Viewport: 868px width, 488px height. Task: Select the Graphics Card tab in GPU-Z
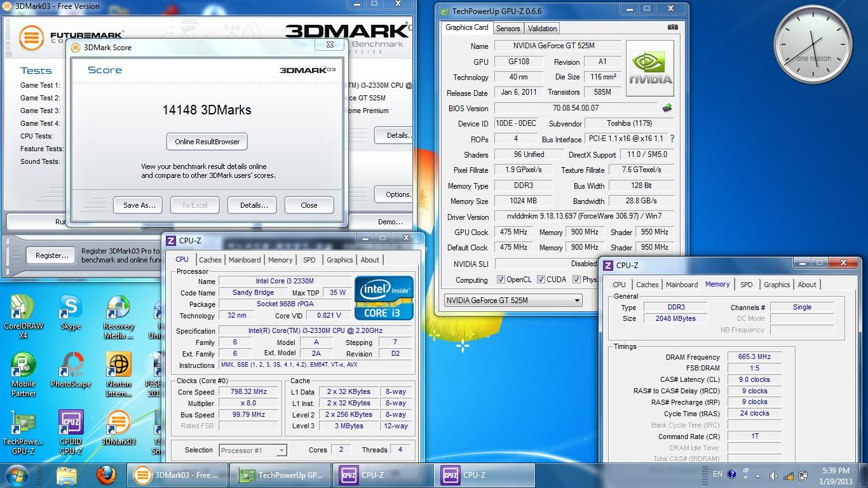[x=466, y=27]
